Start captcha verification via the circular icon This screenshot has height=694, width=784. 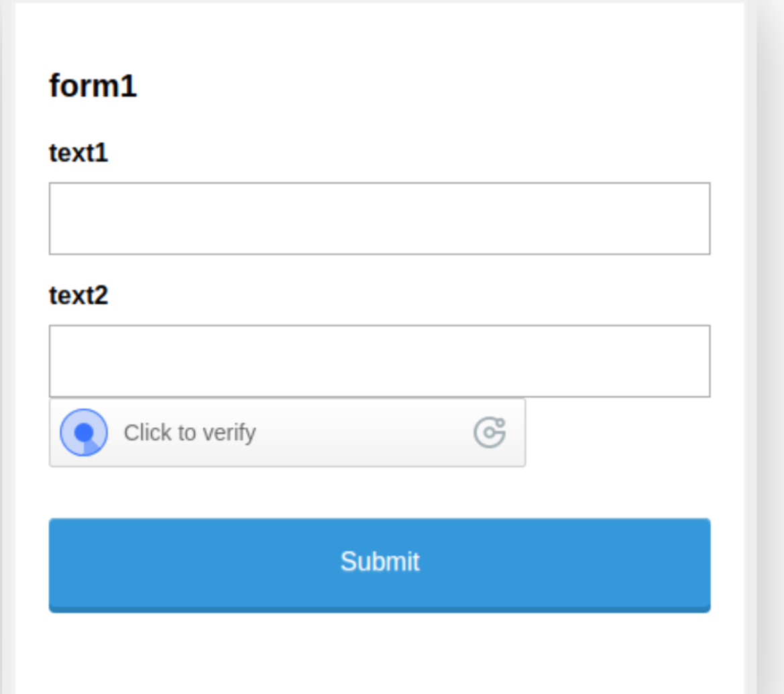point(84,432)
